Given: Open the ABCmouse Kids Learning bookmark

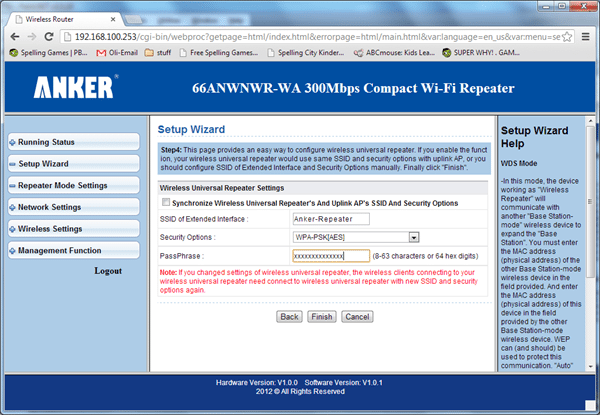Looking at the screenshot, I should [394, 53].
